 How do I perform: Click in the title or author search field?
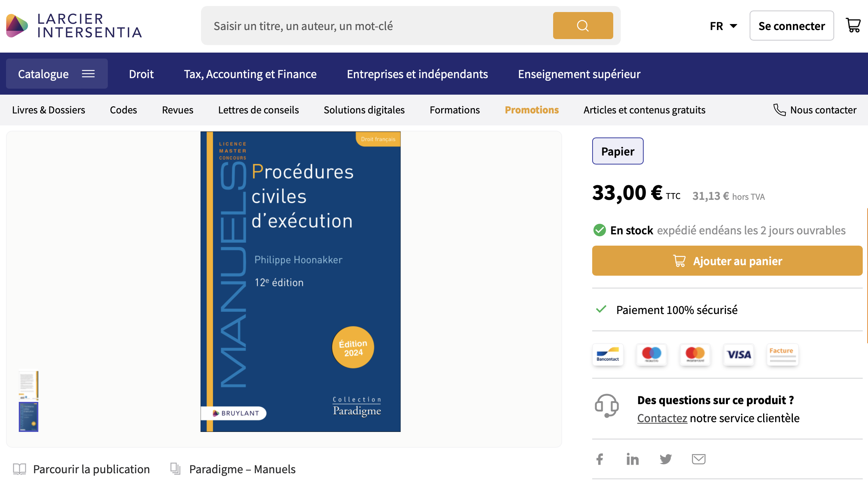tap(376, 26)
